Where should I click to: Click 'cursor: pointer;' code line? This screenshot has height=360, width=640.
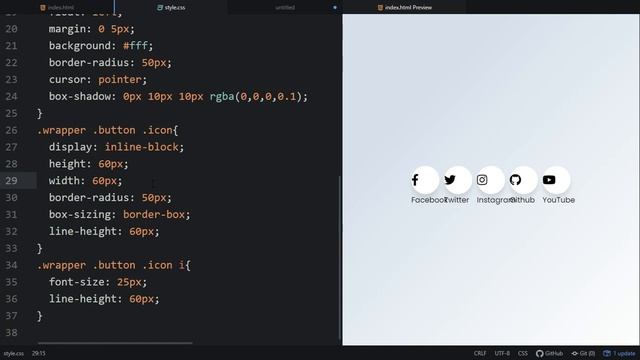click(x=98, y=79)
